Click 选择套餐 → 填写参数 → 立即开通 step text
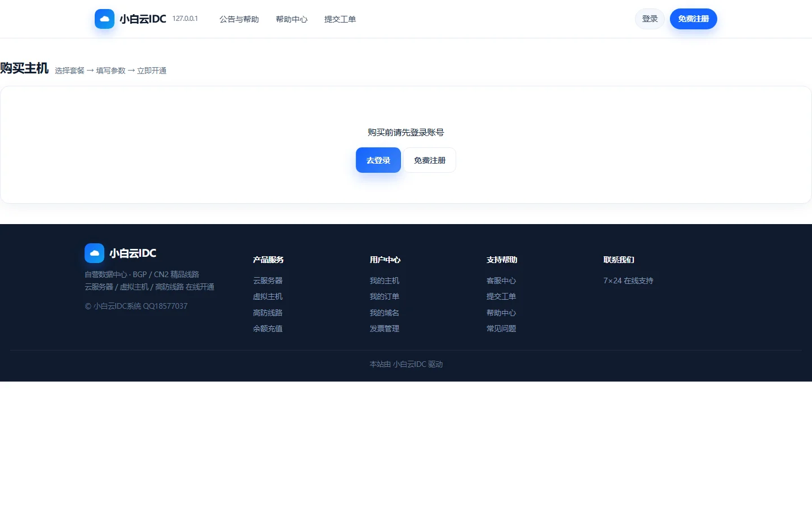This screenshot has height=508, width=812. [111, 71]
